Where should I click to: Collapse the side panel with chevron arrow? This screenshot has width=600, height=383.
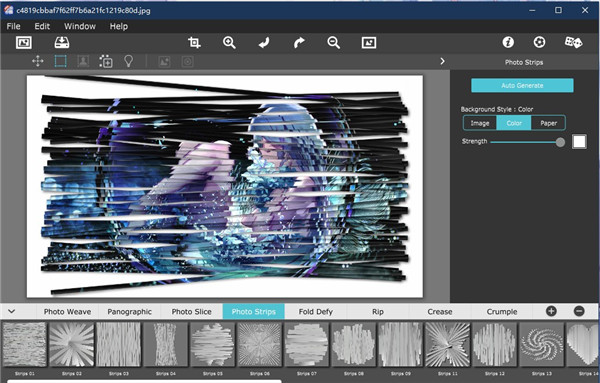pos(442,61)
